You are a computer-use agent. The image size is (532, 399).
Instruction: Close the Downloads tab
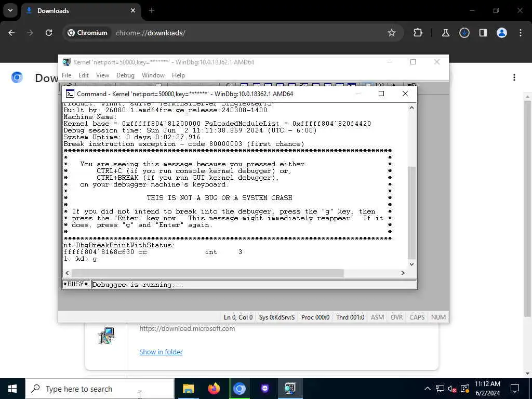point(133,10)
